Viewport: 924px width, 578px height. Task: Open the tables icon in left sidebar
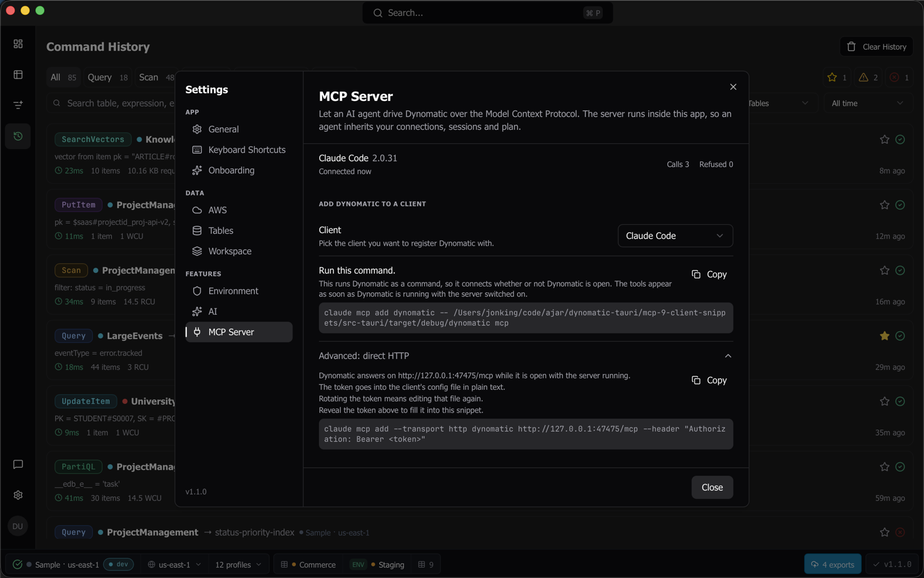pyautogui.click(x=18, y=74)
